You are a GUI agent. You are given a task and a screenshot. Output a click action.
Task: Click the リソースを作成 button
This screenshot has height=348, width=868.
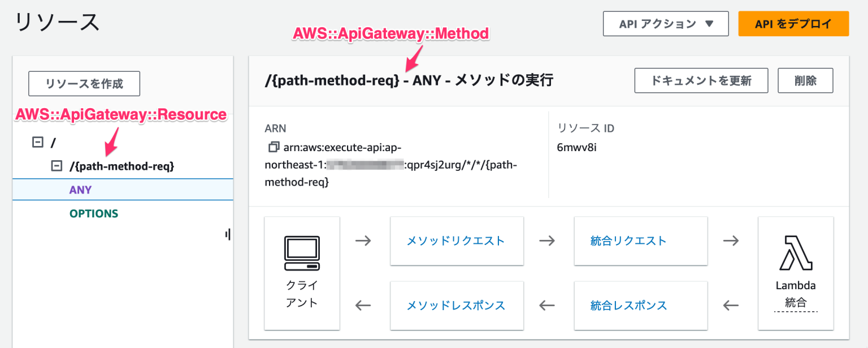(x=84, y=83)
